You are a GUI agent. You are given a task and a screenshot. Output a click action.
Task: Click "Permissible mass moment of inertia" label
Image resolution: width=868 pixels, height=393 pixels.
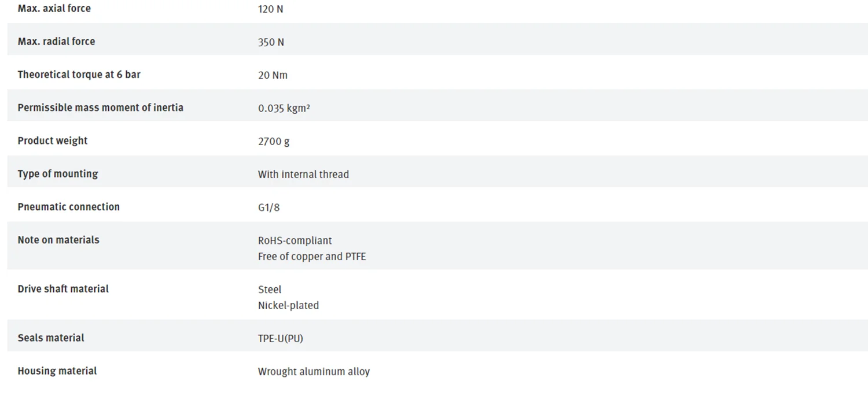tap(100, 107)
